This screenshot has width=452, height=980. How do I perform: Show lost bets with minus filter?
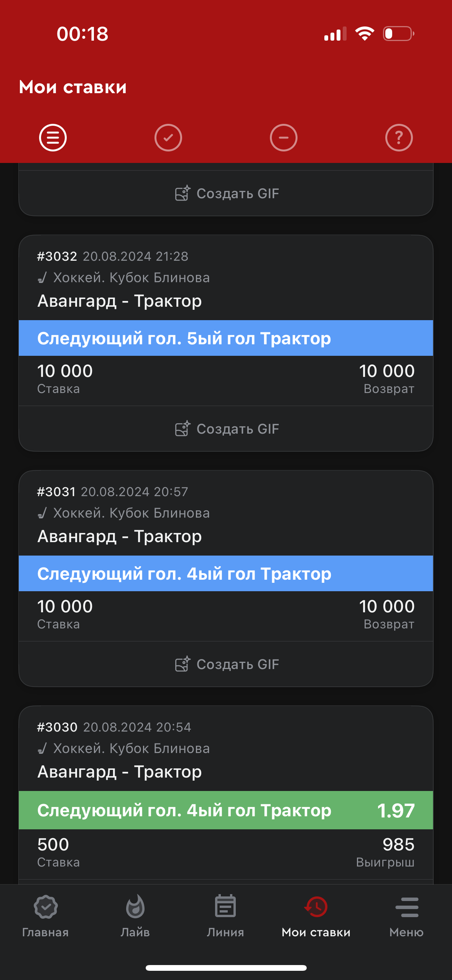284,138
